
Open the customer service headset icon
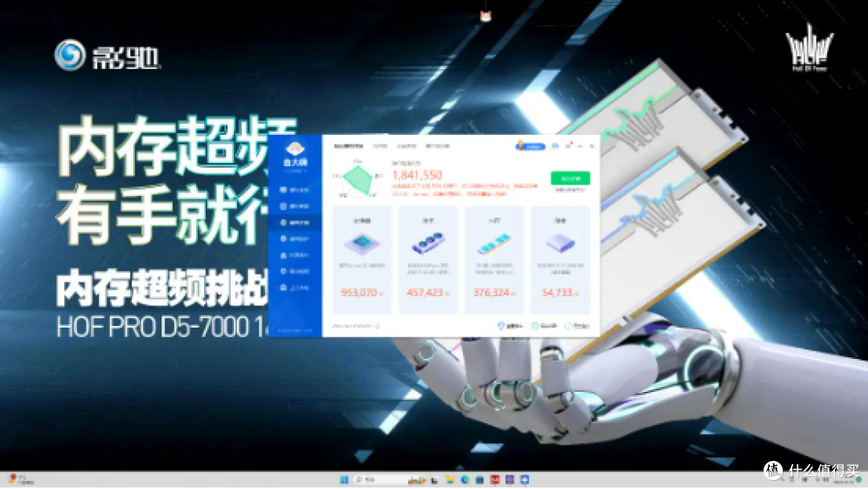[x=555, y=146]
